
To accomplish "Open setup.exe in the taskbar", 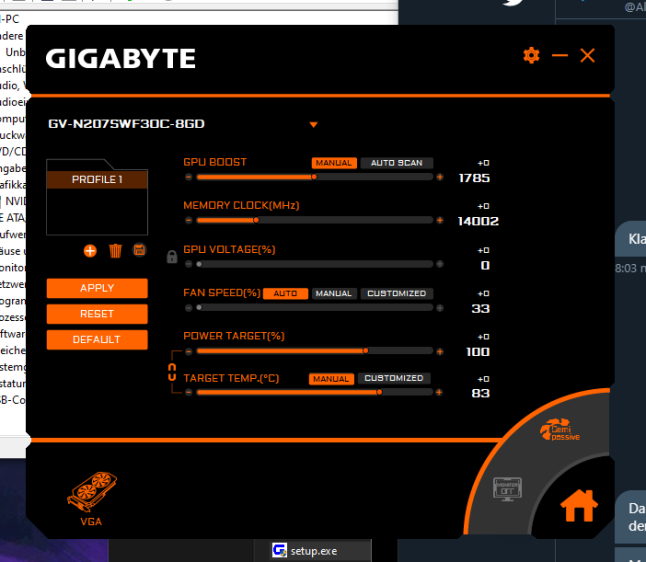I will 313,550.
